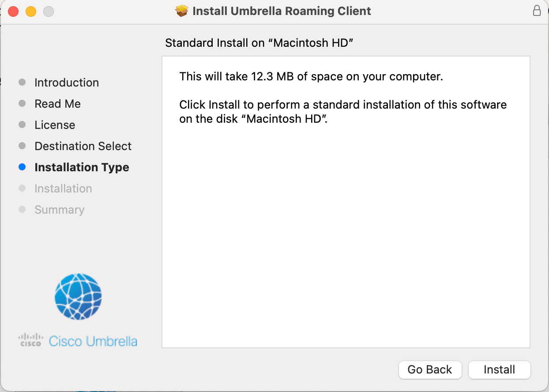Click the dimmed Summary step
The height and width of the screenshot is (392, 549).
pos(59,210)
